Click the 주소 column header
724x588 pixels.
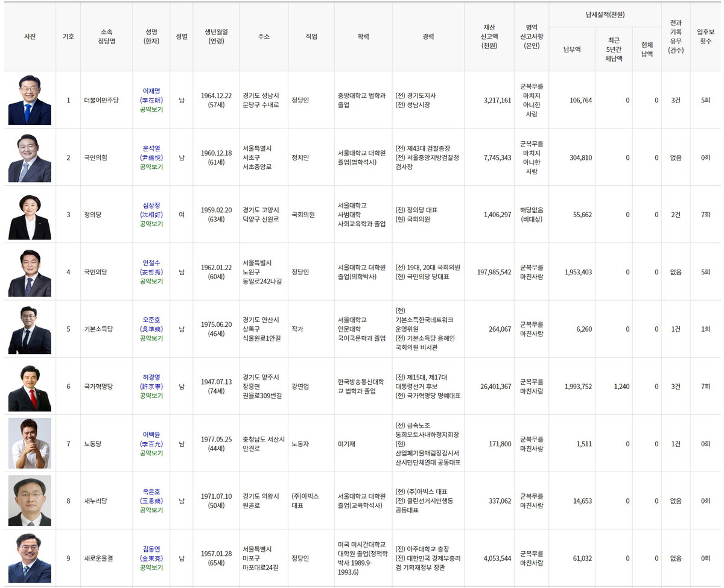(263, 37)
